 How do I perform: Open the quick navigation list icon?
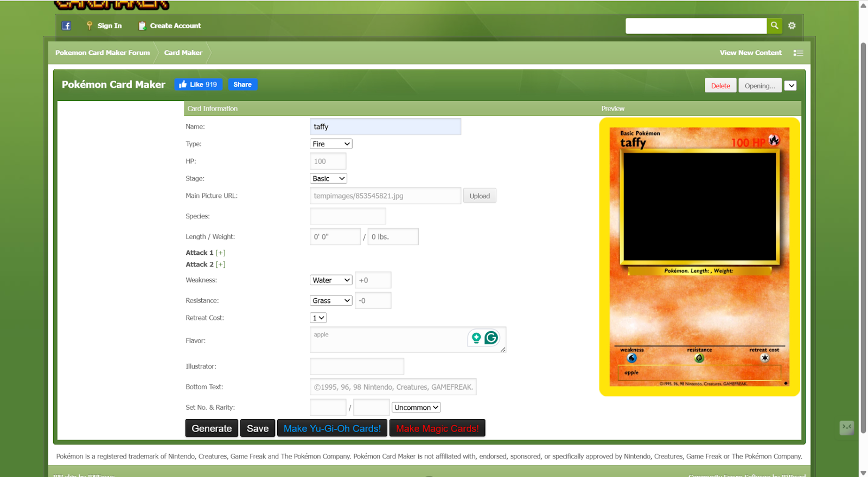click(798, 53)
